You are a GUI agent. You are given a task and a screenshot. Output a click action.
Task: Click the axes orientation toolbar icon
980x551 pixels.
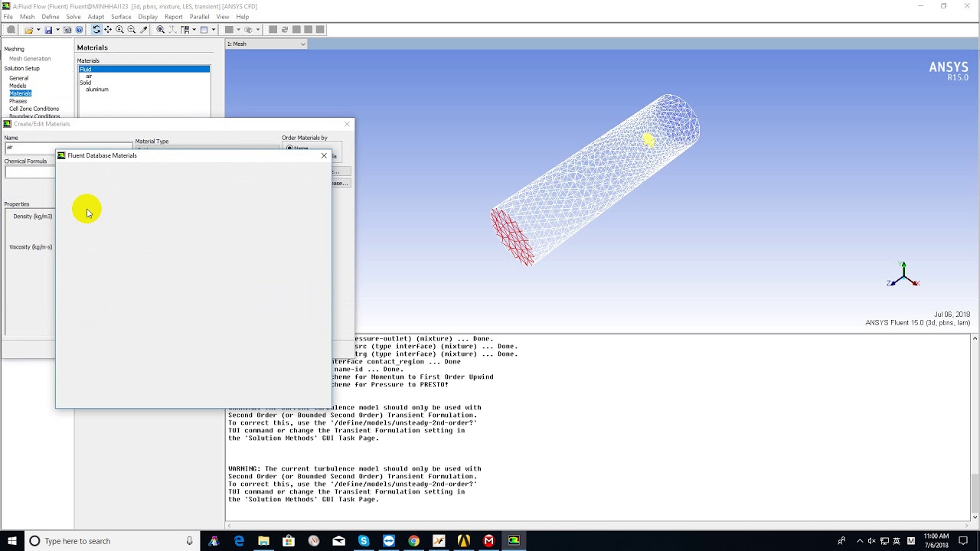point(173,30)
